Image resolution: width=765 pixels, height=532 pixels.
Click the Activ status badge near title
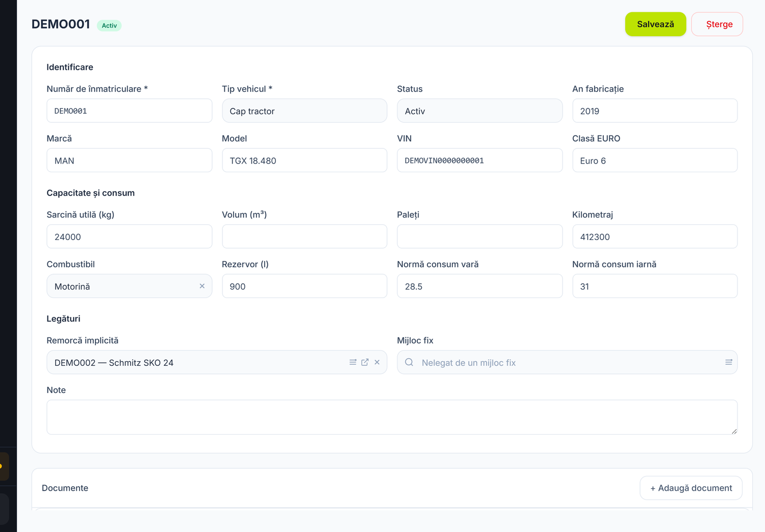tap(109, 25)
